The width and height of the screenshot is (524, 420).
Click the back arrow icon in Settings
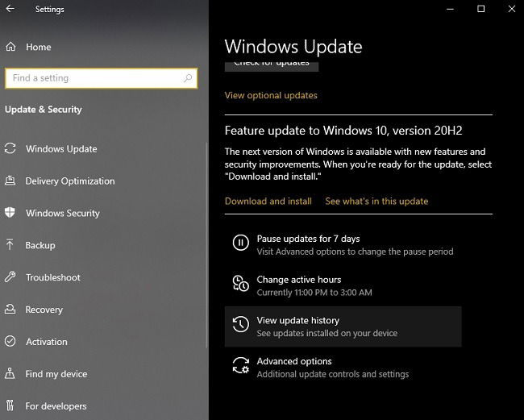point(10,9)
